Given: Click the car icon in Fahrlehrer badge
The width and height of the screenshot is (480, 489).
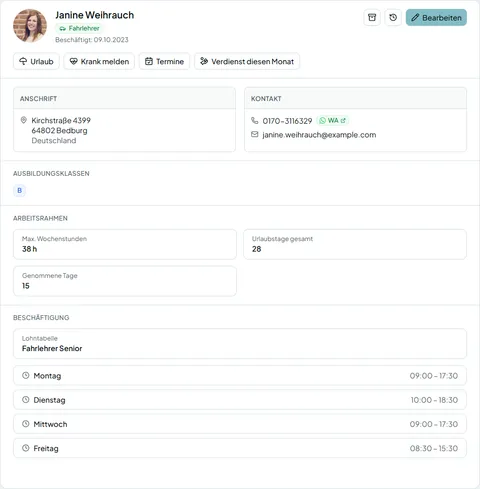Looking at the screenshot, I should tap(62, 29).
